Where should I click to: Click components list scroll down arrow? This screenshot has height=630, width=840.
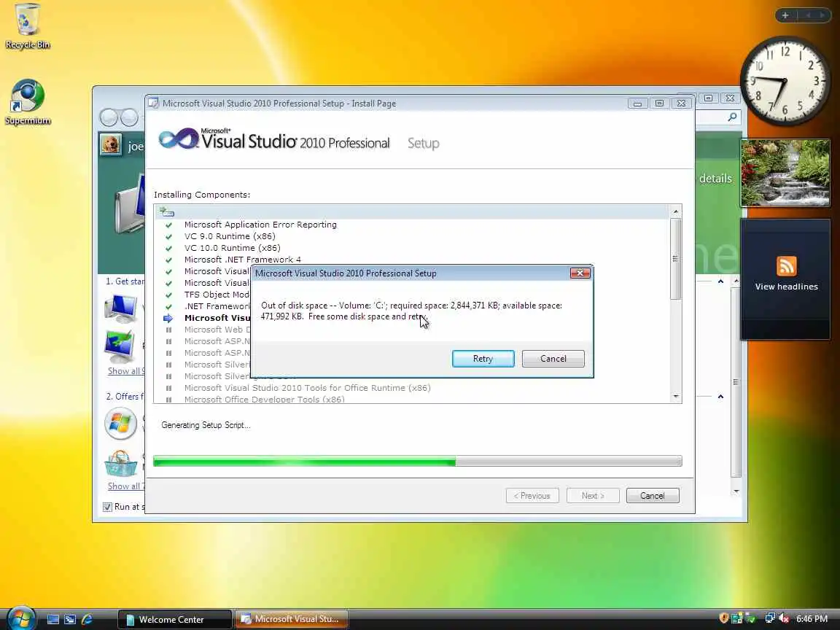click(x=675, y=397)
